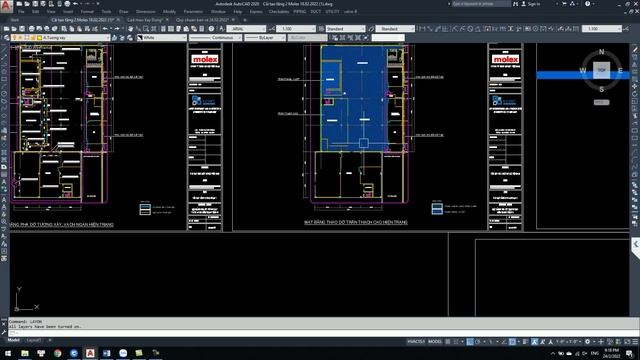This screenshot has width=640, height=360.
Task: Expand the A.Tuong xay layer dropdown
Action: (108, 38)
